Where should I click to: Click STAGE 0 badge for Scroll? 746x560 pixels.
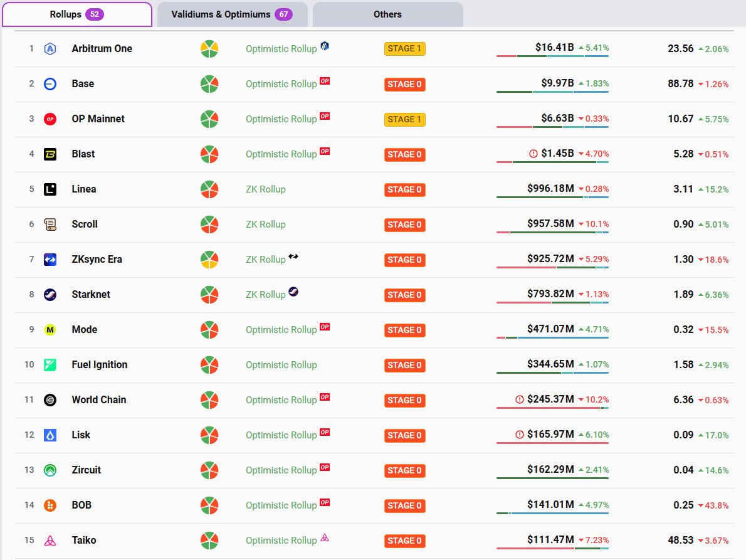tap(405, 225)
